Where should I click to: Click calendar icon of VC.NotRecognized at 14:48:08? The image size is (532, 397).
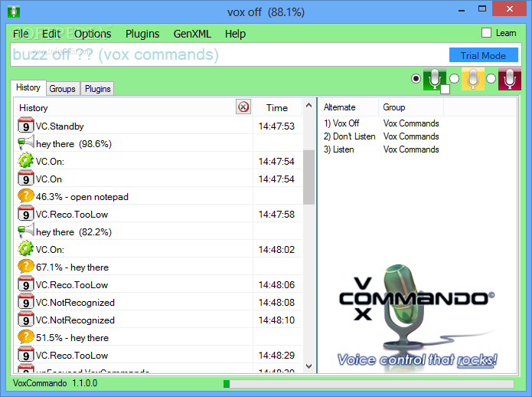click(26, 302)
